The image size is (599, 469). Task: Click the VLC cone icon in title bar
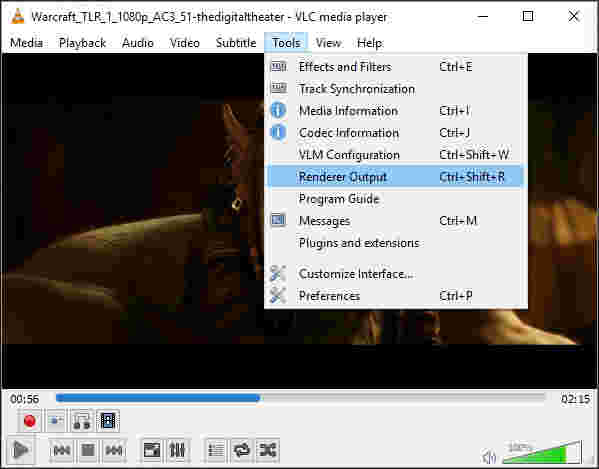[17, 17]
